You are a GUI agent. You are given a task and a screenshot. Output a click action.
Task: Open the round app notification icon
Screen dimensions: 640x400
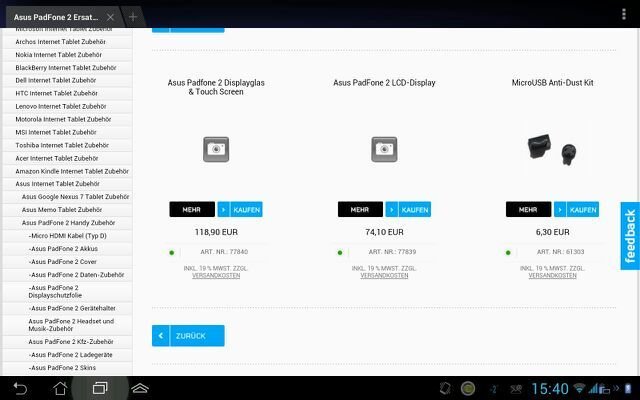click(468, 388)
